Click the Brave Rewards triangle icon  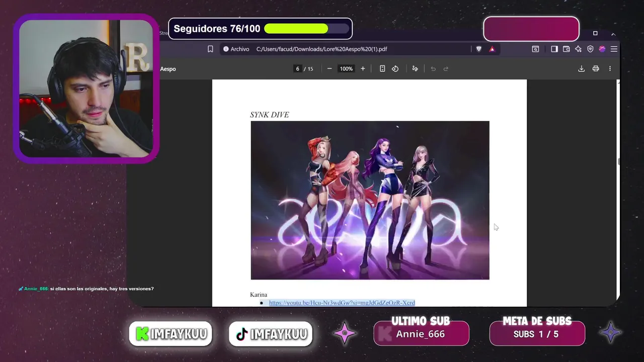pyautogui.click(x=492, y=49)
